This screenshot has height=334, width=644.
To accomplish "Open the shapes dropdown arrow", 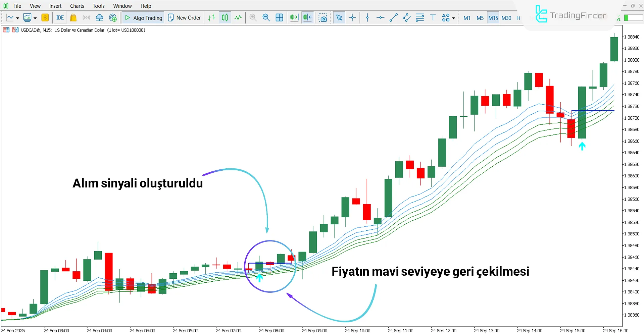I will (454, 19).
